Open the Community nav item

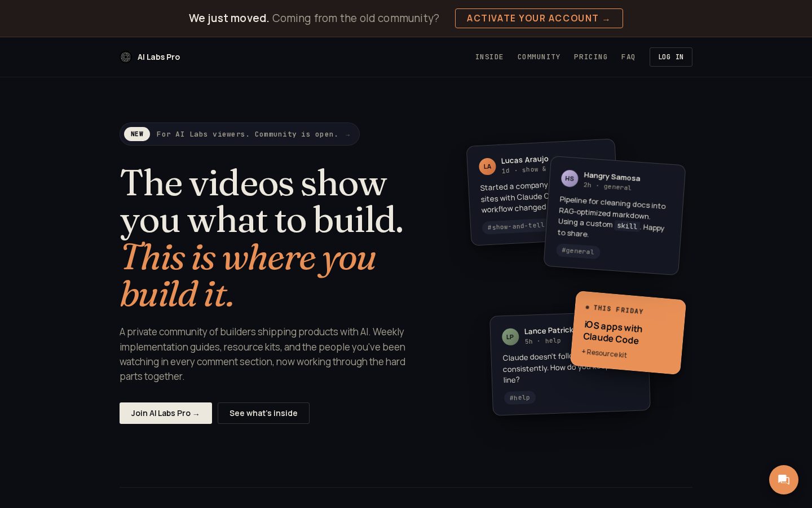[539, 57]
